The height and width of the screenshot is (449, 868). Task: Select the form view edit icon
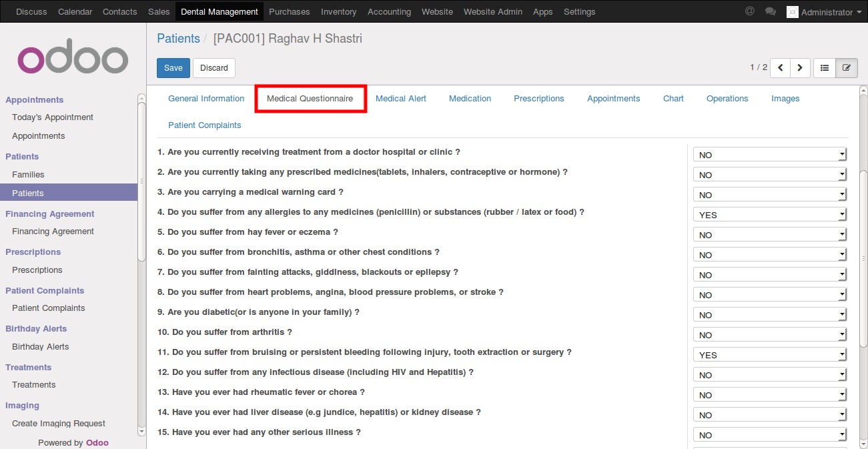[x=847, y=67]
